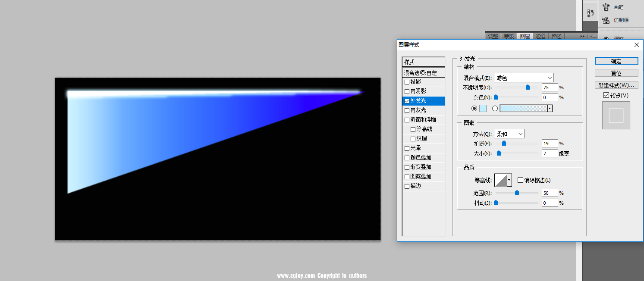This screenshot has height=281, width=644.
Task: Open the Layers panel flyout menu icon
Action: tap(593, 37)
